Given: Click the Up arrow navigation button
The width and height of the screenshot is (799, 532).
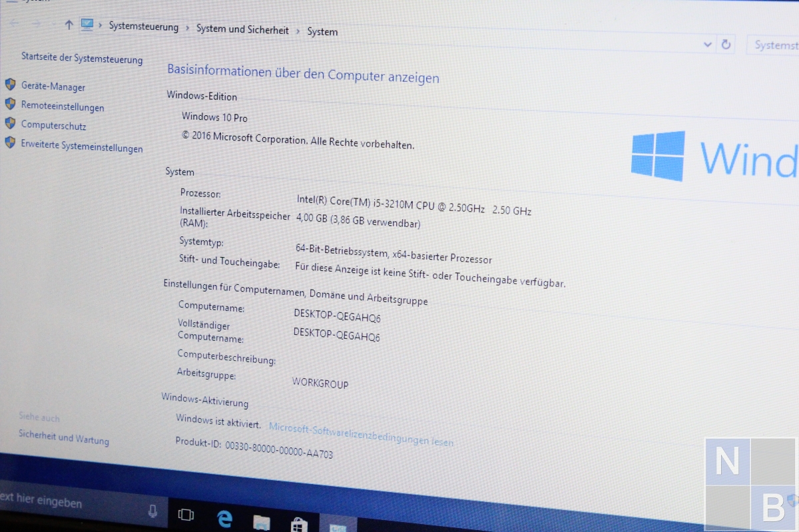Looking at the screenshot, I should pyautogui.click(x=69, y=25).
